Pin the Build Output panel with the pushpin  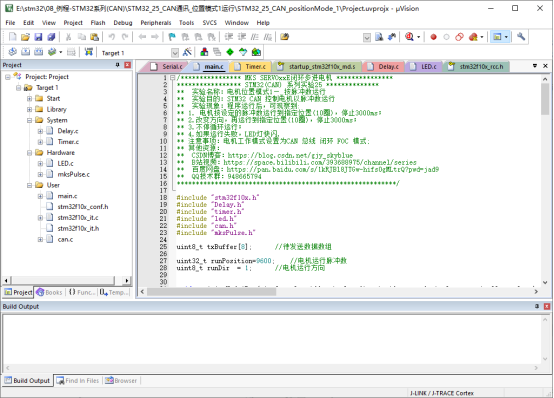(x=537, y=306)
